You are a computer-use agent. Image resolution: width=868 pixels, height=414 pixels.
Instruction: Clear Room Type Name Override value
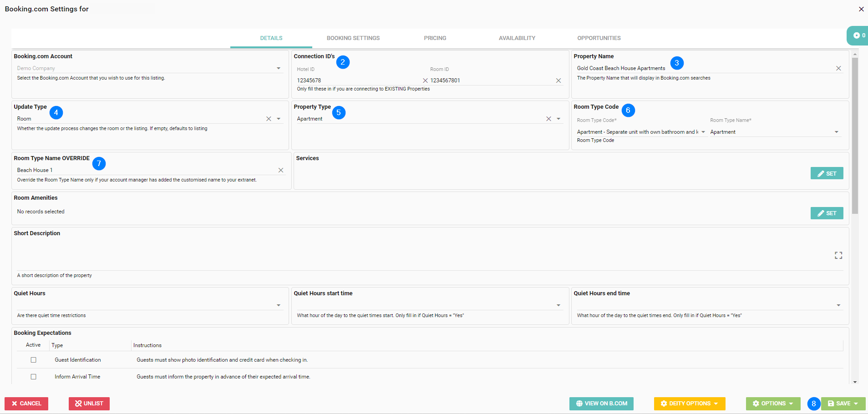coord(281,170)
